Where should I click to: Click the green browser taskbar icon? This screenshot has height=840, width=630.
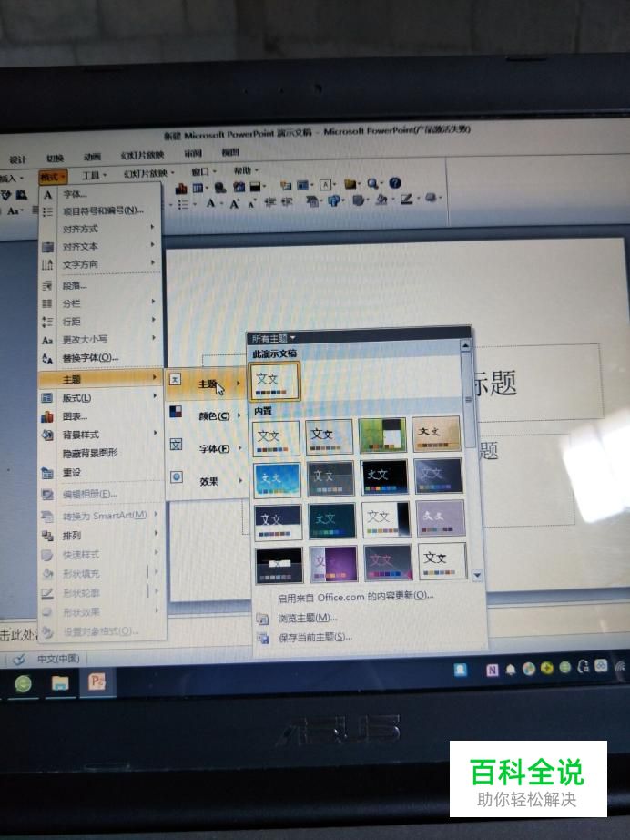click(23, 684)
